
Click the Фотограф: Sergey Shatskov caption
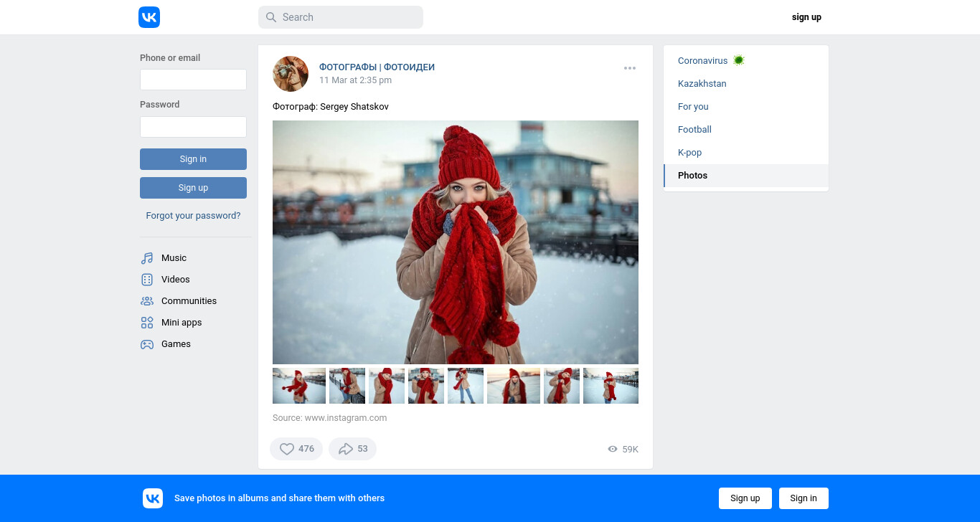coord(331,107)
